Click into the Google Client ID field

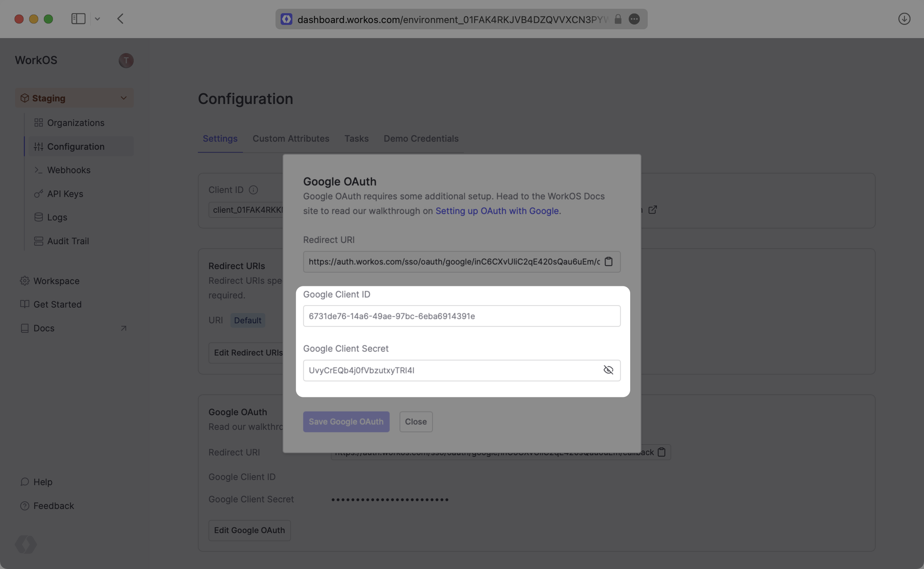tap(462, 316)
